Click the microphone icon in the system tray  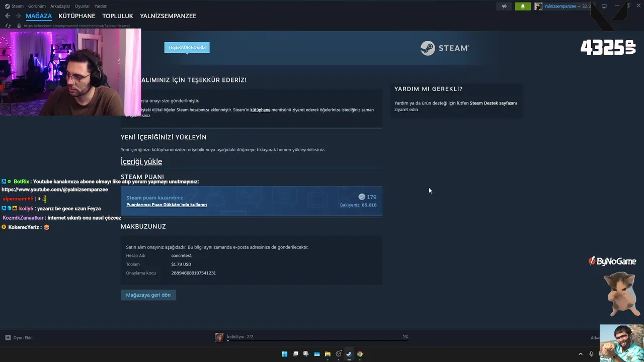591,354
